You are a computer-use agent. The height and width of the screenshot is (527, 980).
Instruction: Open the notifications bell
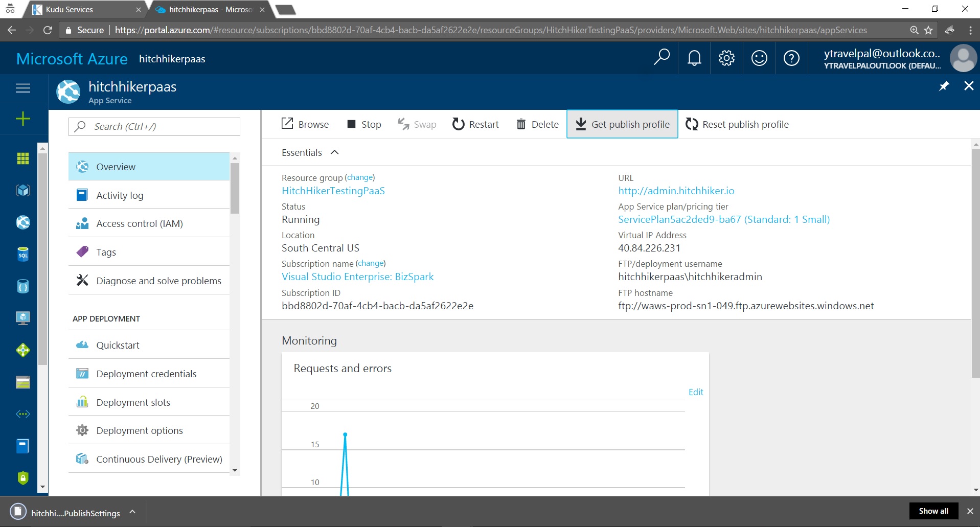[x=694, y=58]
